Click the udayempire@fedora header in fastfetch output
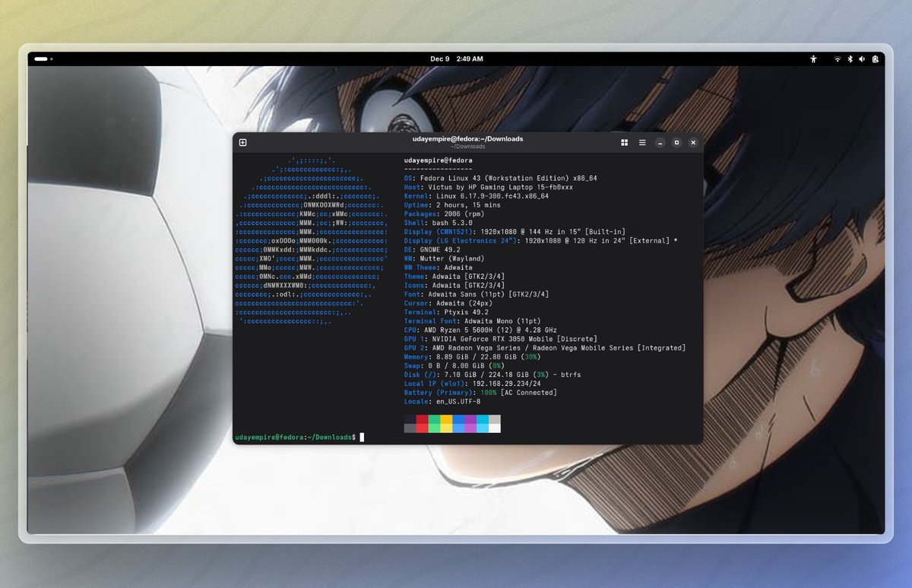Image resolution: width=912 pixels, height=588 pixels. coord(439,160)
